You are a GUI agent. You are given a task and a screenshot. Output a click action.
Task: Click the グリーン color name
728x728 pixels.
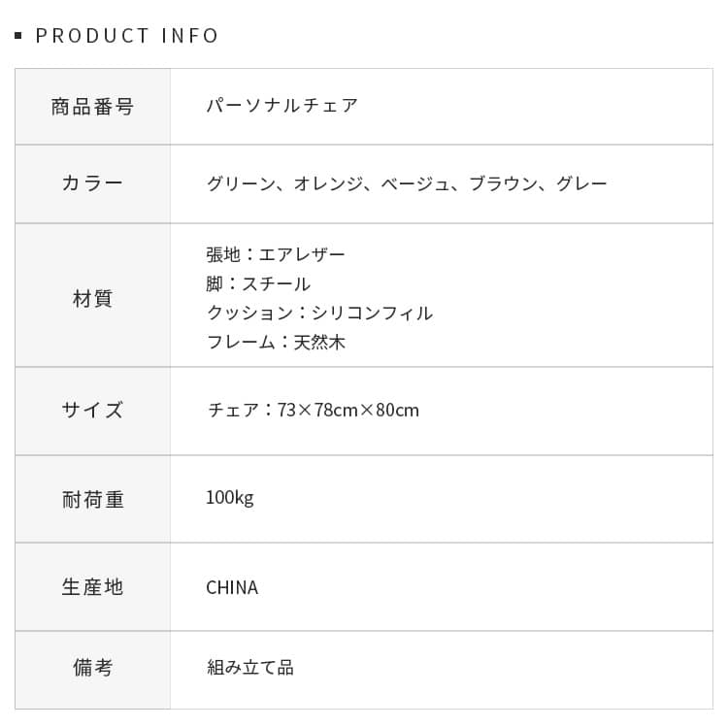(241, 183)
